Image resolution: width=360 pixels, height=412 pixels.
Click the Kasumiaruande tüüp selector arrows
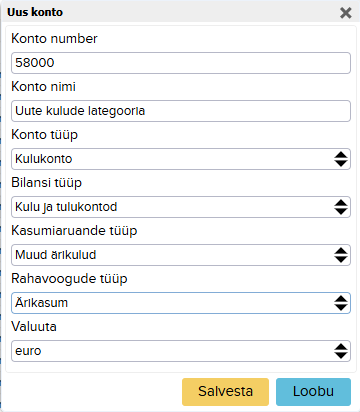tap(341, 255)
